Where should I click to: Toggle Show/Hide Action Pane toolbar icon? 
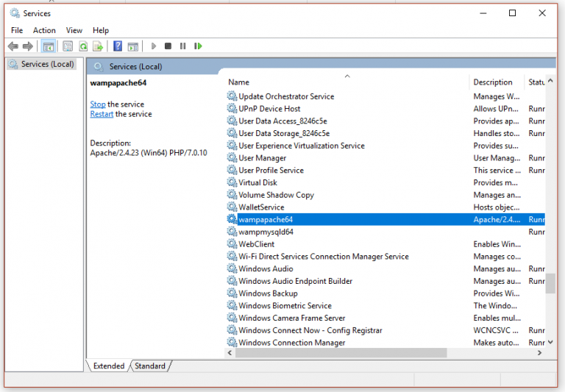(133, 46)
